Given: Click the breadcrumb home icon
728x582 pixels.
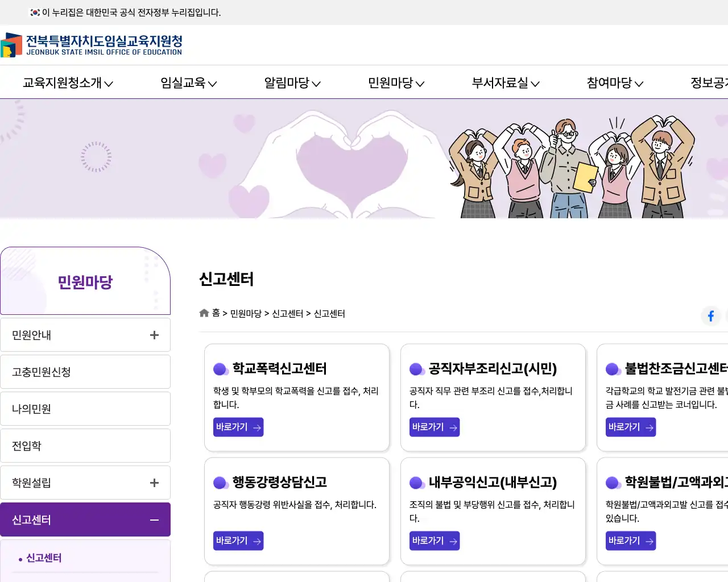Looking at the screenshot, I should [204, 313].
